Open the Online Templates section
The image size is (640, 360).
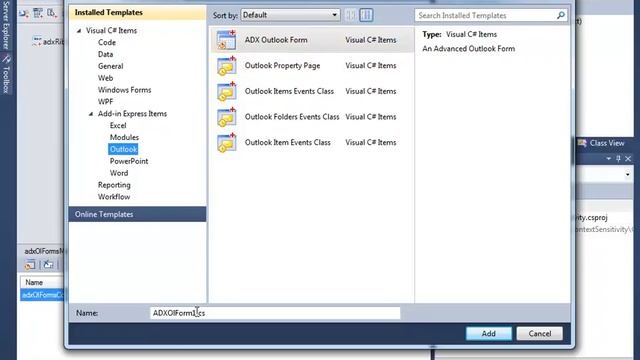[138, 214]
